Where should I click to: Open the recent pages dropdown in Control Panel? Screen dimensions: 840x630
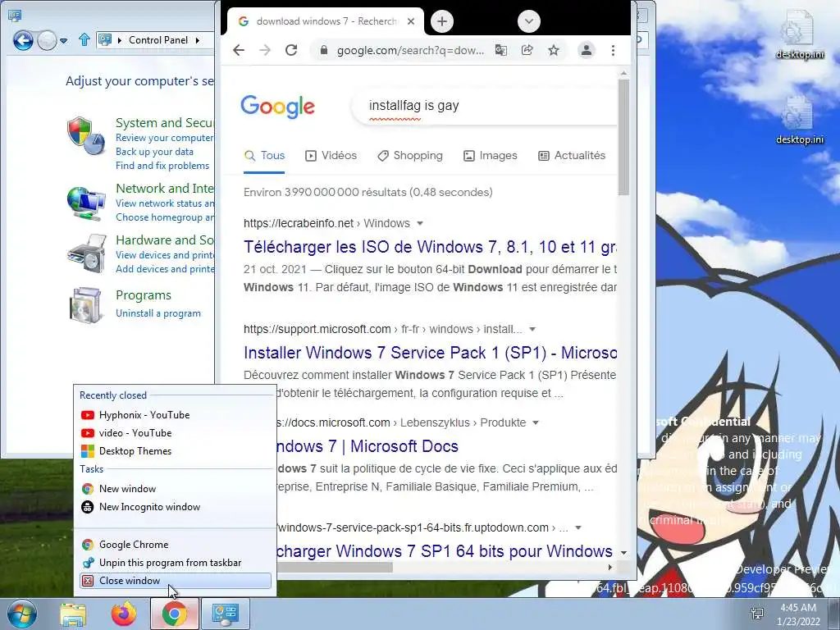click(64, 41)
